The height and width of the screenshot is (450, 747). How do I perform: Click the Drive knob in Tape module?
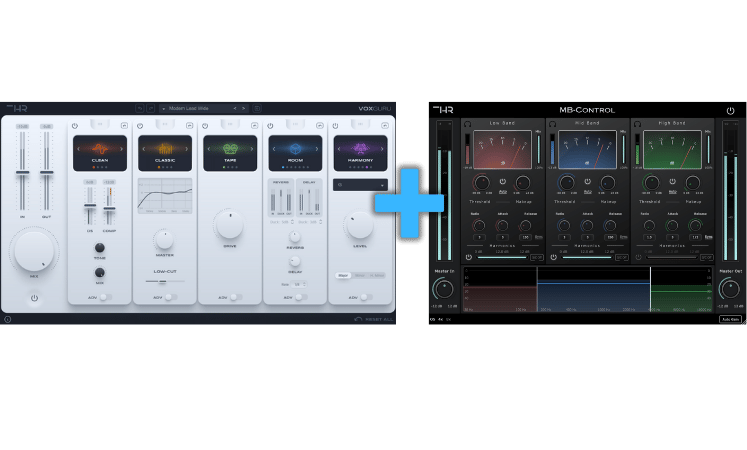230,225
